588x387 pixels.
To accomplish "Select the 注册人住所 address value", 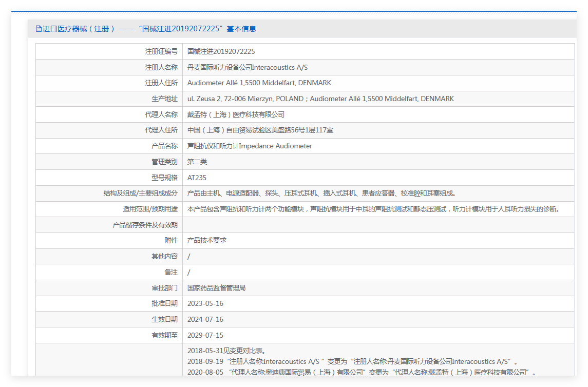I will (x=259, y=83).
